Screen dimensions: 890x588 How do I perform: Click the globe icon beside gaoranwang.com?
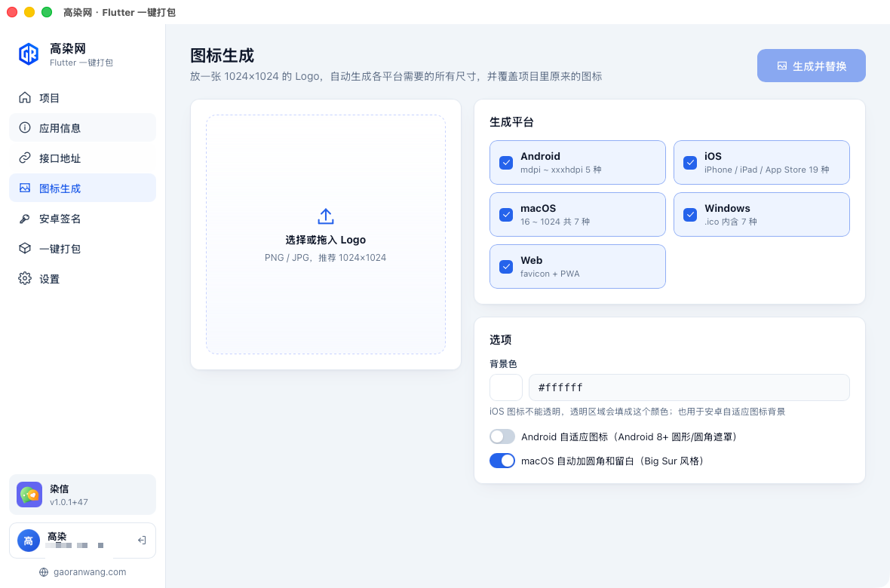pyautogui.click(x=44, y=572)
